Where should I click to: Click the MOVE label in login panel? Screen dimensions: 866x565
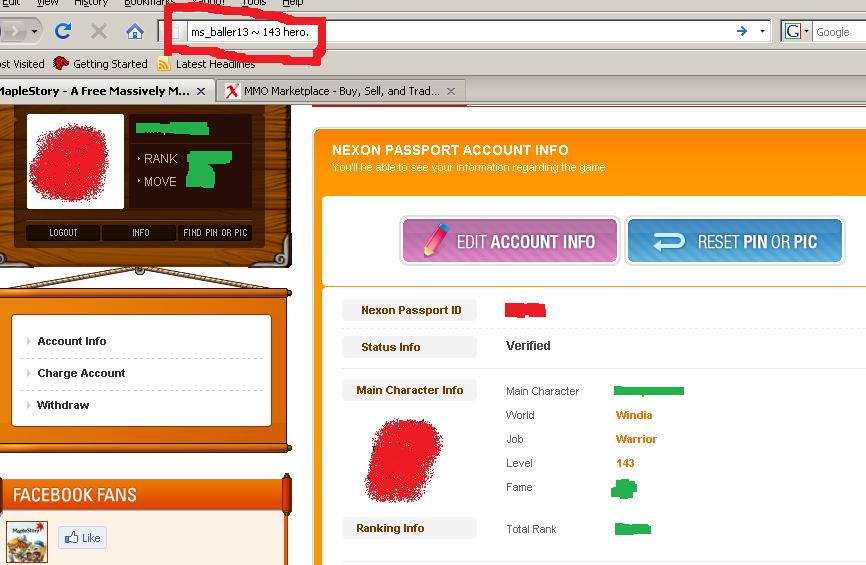160,182
